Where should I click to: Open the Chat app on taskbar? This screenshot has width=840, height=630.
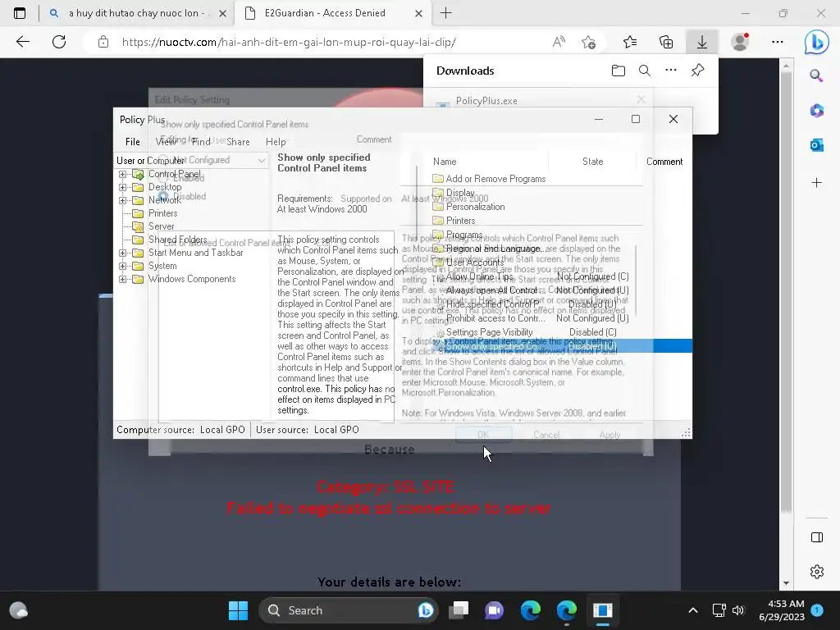point(494,610)
